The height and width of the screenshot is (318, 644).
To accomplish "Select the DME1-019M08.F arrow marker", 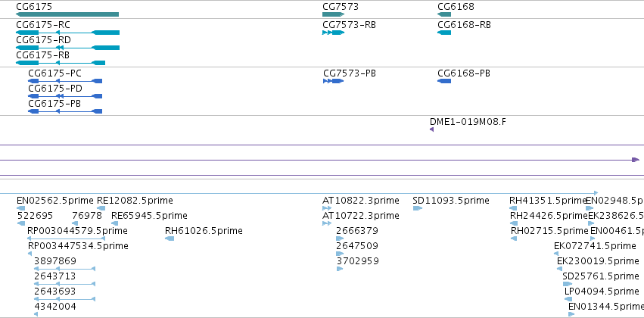I will (x=431, y=129).
